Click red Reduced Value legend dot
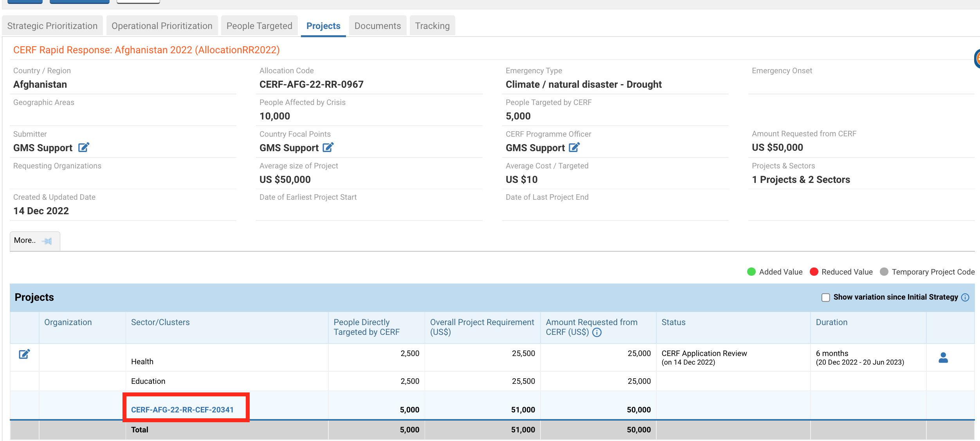 [x=814, y=272]
